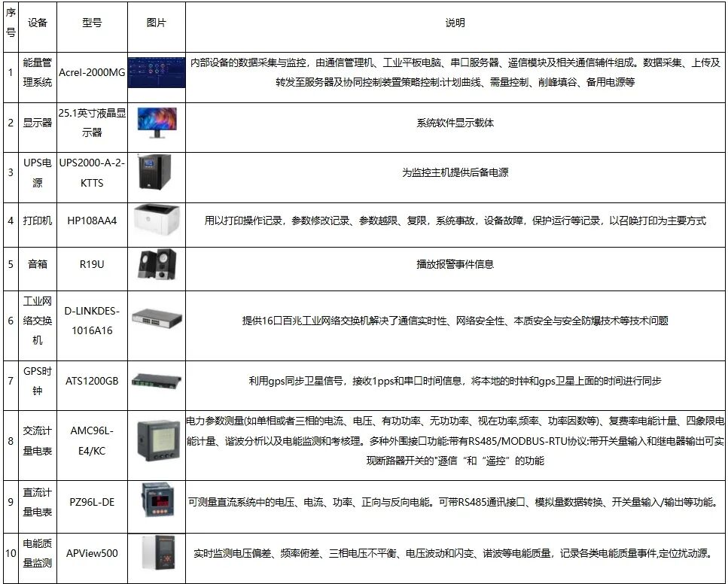Screen dimensions: 728x584
Task: Click the 图片 column header
Action: pyautogui.click(x=156, y=23)
